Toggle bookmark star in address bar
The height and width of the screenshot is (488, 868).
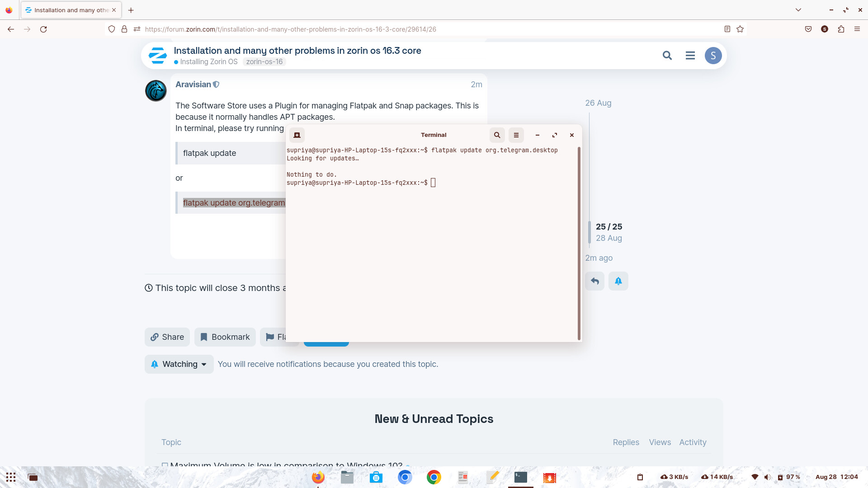(x=740, y=29)
